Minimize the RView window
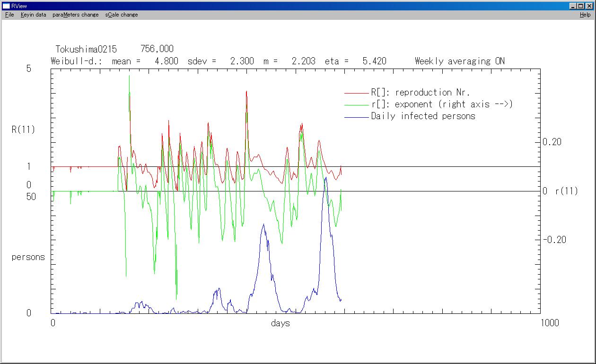Image resolution: width=596 pixels, height=364 pixels. click(573, 6)
